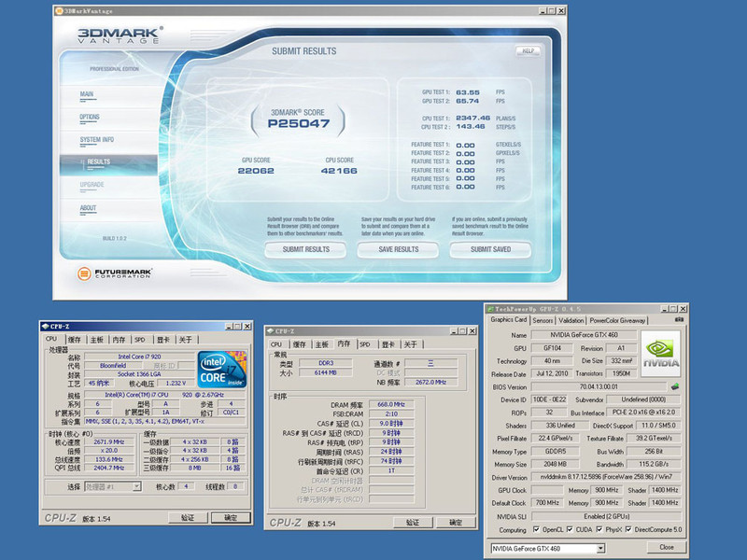The width and height of the screenshot is (747, 560).
Task: Click the CPU score value 42166
Action: click(x=339, y=171)
